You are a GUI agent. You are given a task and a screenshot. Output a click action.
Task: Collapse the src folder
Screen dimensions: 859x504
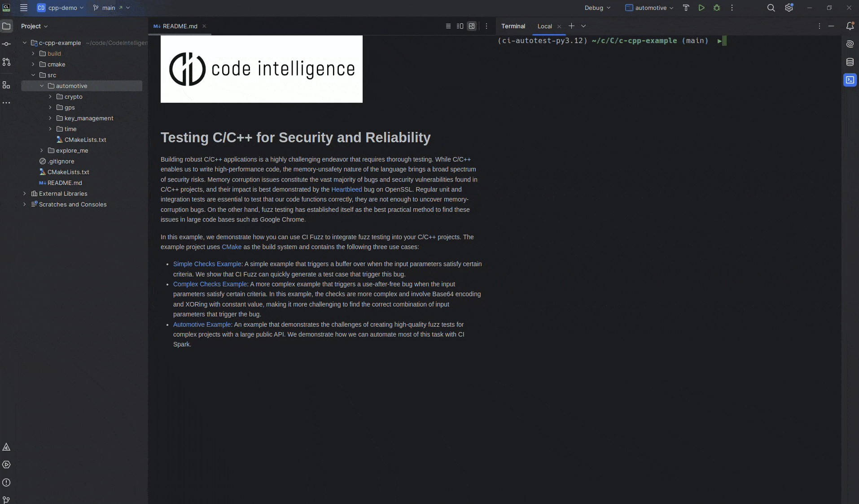coord(33,75)
